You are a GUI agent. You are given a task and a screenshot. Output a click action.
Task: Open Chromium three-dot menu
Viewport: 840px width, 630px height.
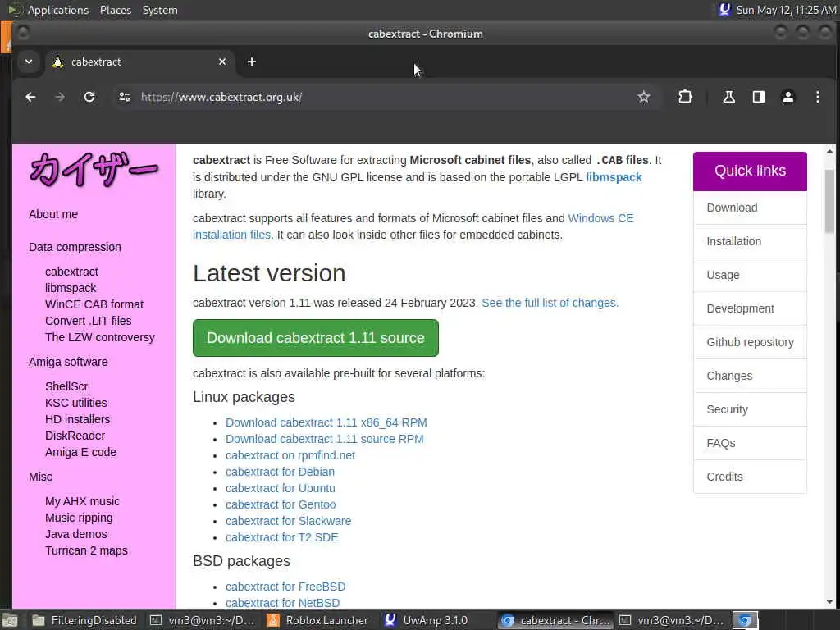pos(818,97)
